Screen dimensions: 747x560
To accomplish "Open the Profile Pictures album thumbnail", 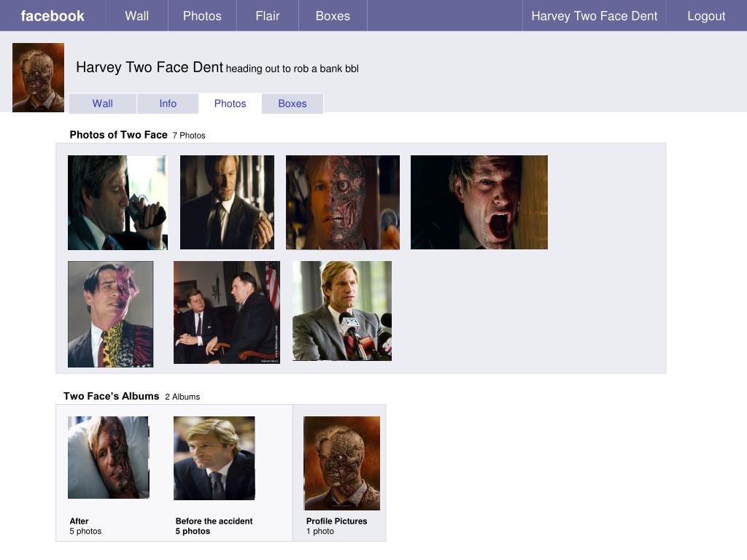I will click(x=342, y=463).
